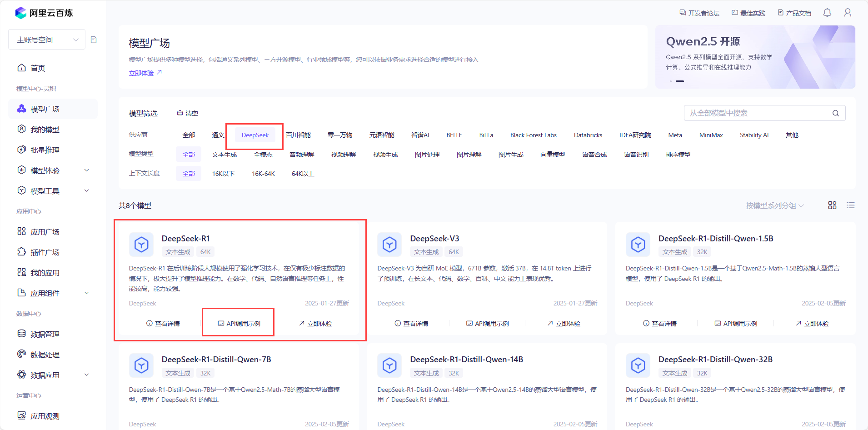Open 应用观测 in sidebar

tap(53, 416)
